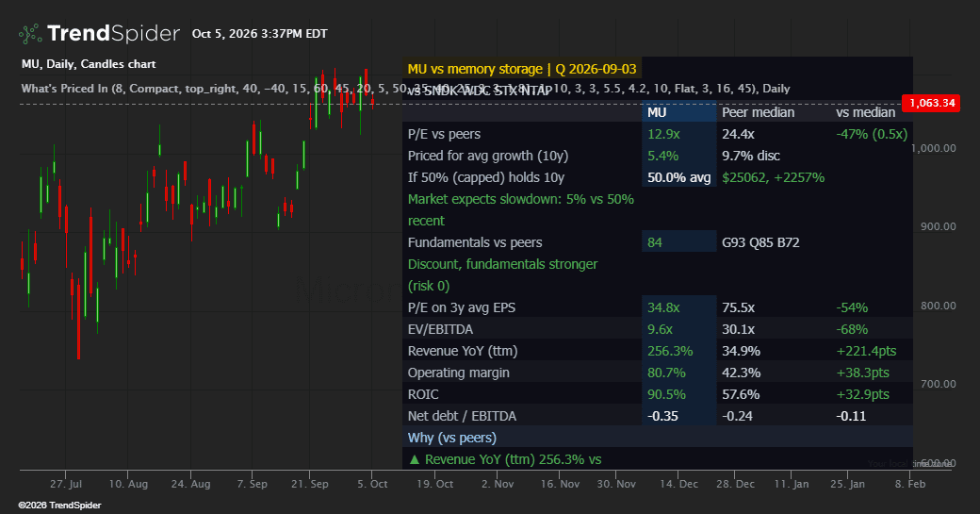Screen dimensions: 980x514
Task: Click the 12.9x P/E value
Action: tap(663, 134)
